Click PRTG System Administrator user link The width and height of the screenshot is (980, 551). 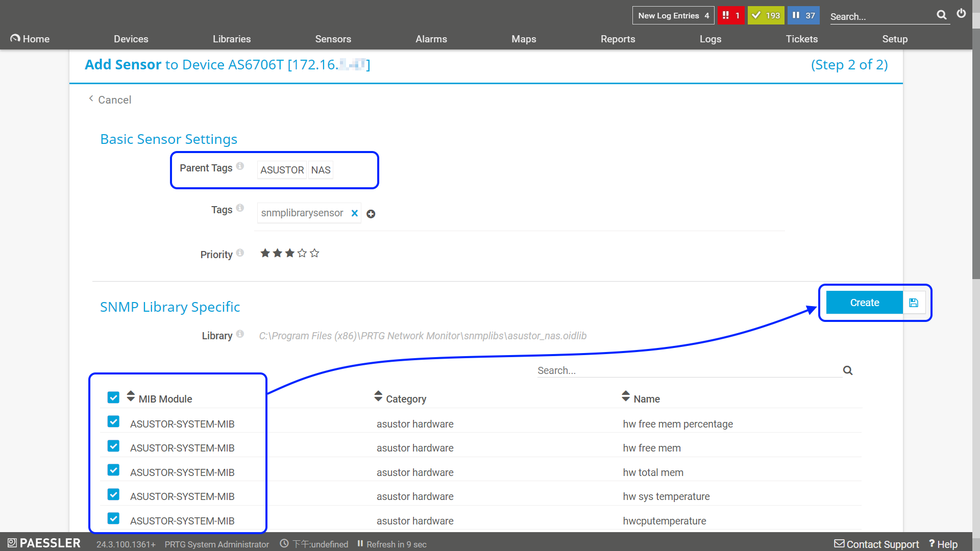click(216, 544)
